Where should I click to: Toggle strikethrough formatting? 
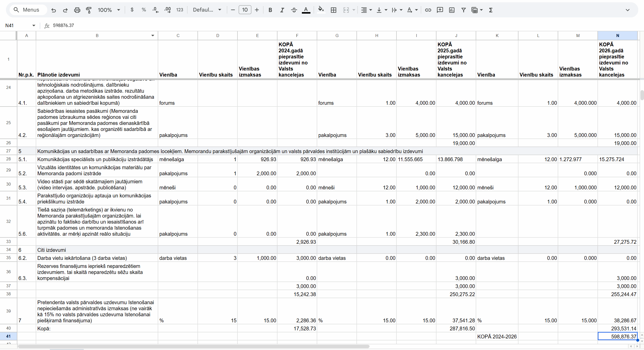click(294, 10)
